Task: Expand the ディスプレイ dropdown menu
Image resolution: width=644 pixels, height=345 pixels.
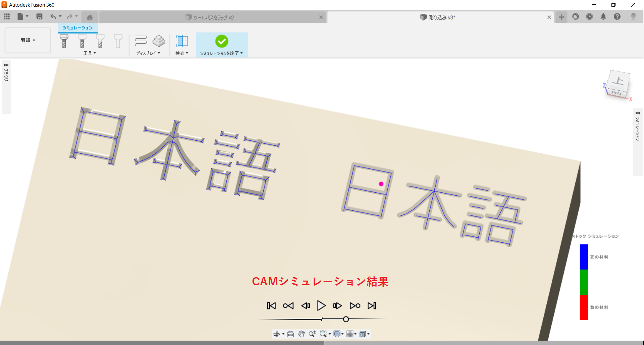Action: tap(148, 53)
